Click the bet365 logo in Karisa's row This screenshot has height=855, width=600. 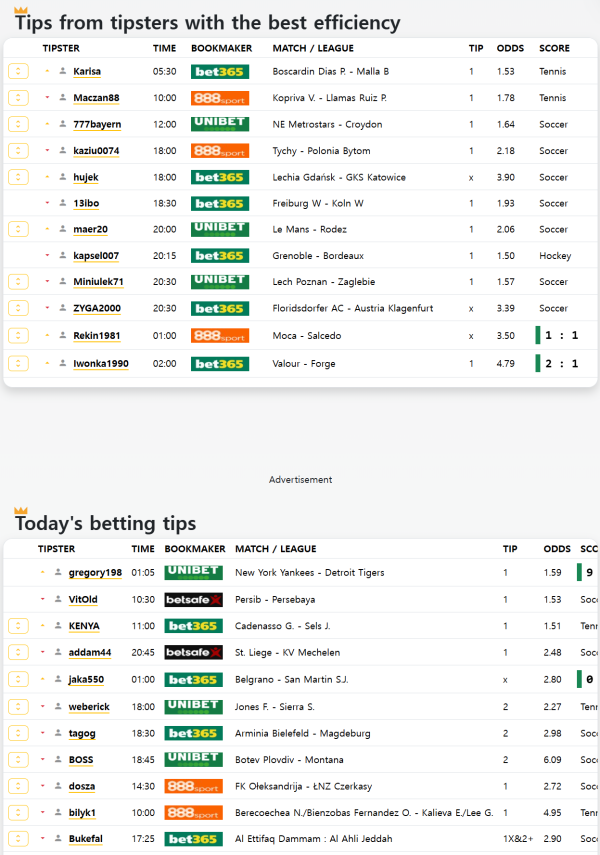pos(219,72)
